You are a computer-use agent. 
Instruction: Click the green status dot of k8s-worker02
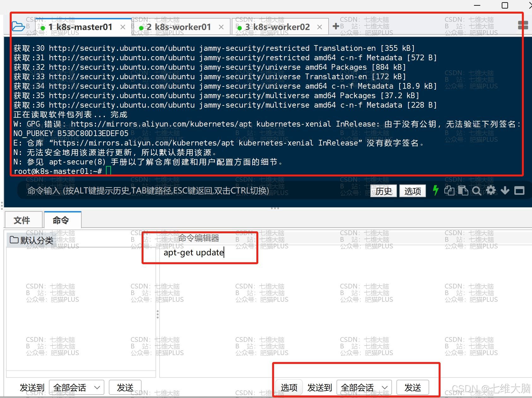tap(240, 28)
